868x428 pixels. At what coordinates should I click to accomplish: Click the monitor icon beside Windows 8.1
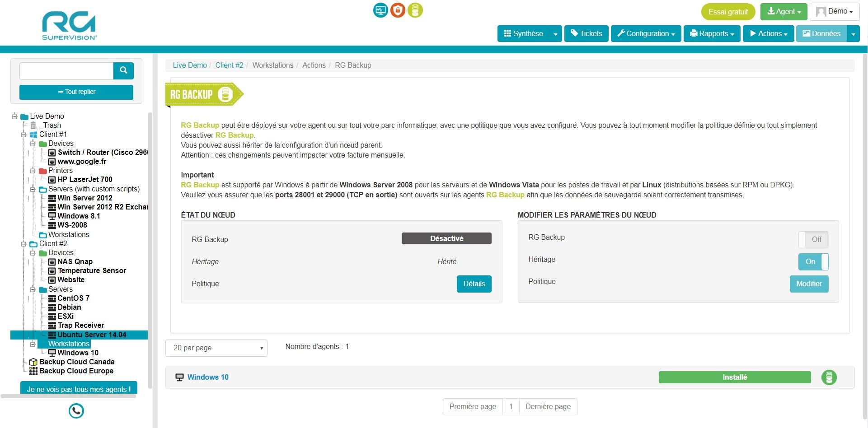click(52, 216)
